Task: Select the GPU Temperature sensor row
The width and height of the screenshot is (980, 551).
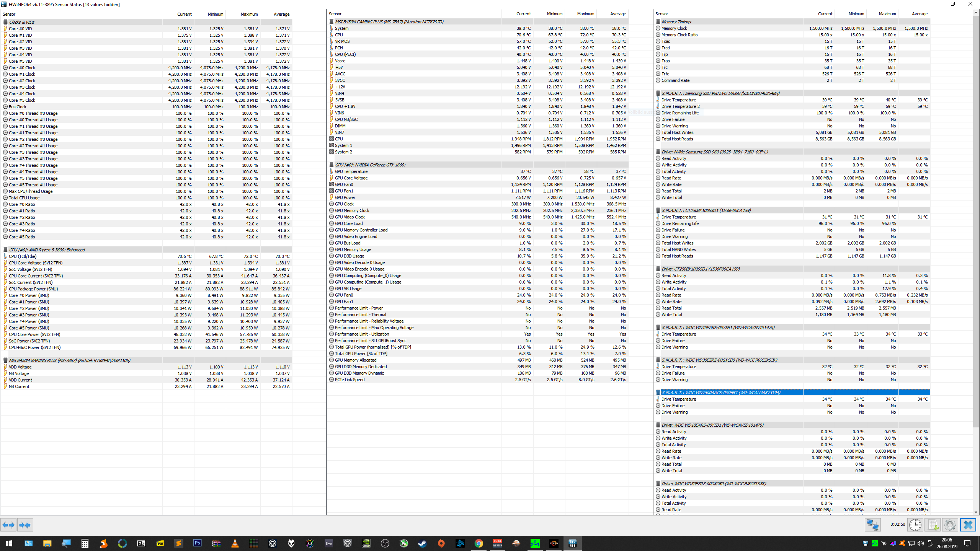Action: click(351, 171)
